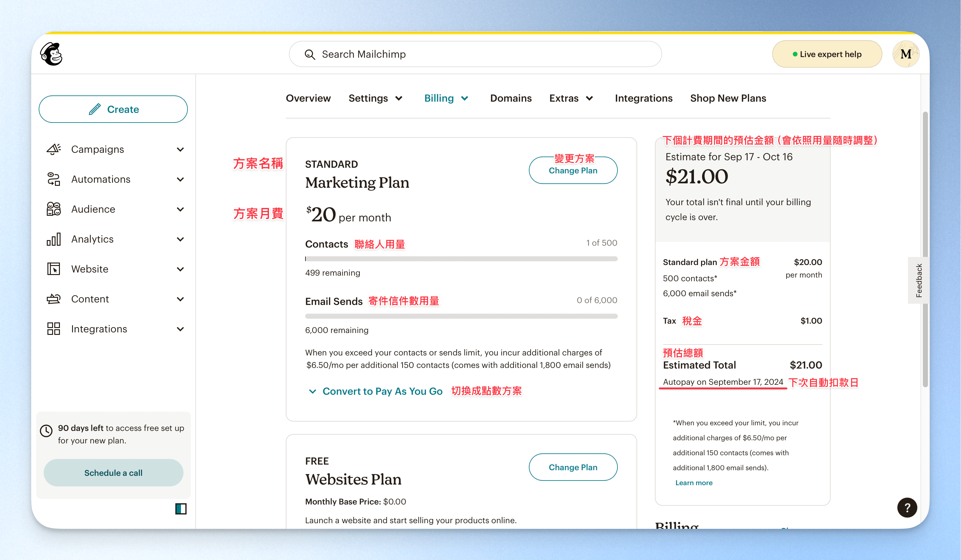Click the Automations flow icon
The height and width of the screenshot is (560, 961).
(53, 179)
